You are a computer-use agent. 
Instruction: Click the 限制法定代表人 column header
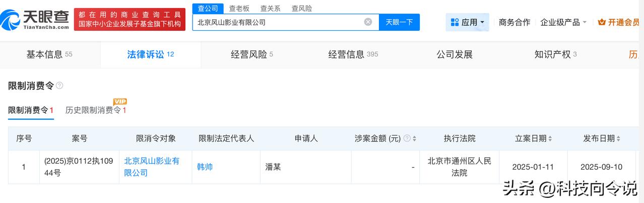coord(226,138)
